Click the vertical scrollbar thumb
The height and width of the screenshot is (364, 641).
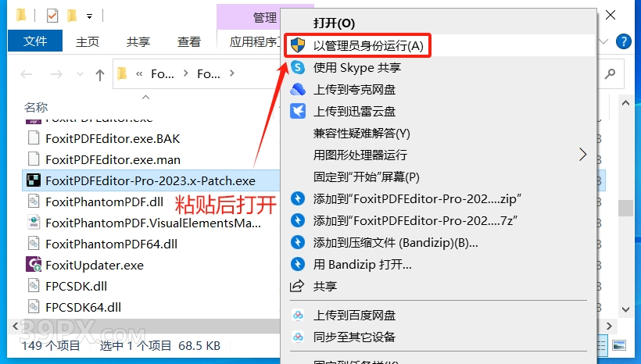click(625, 208)
